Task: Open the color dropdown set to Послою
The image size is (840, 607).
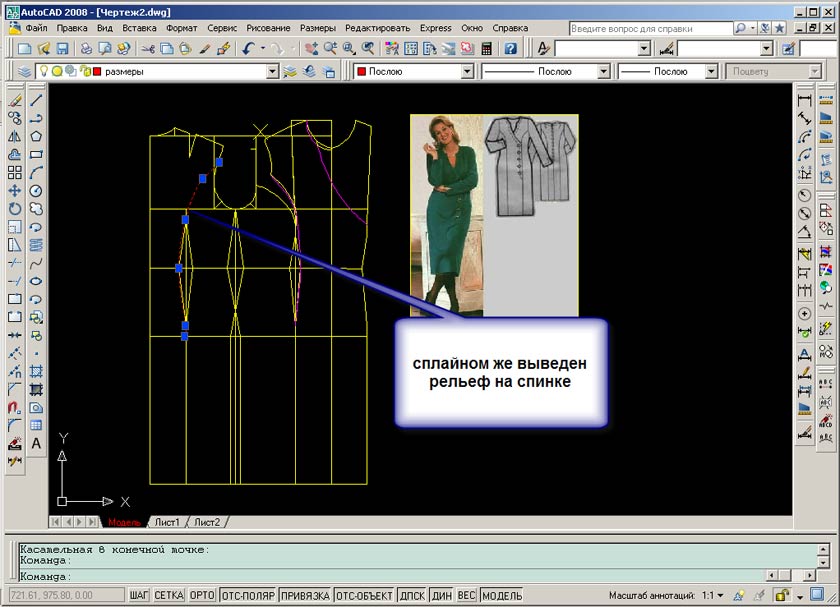Action: pos(466,72)
